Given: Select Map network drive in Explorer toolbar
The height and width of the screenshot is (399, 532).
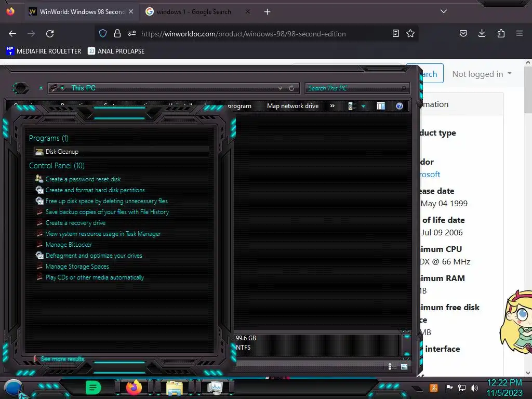Looking at the screenshot, I should pos(293,106).
